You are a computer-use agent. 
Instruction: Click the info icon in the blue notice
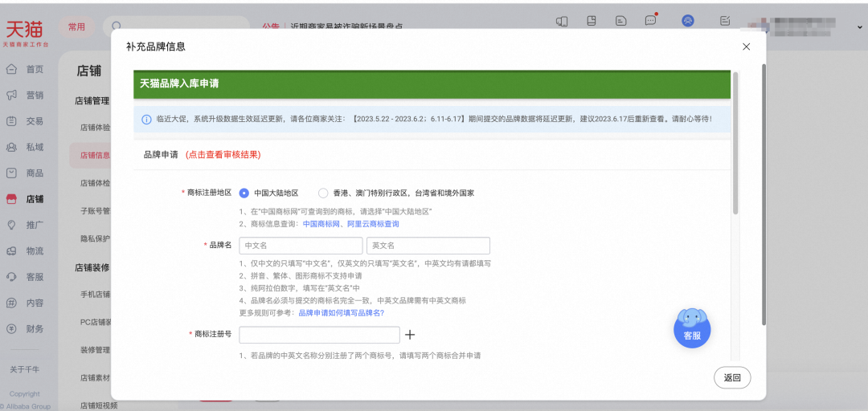coord(146,119)
